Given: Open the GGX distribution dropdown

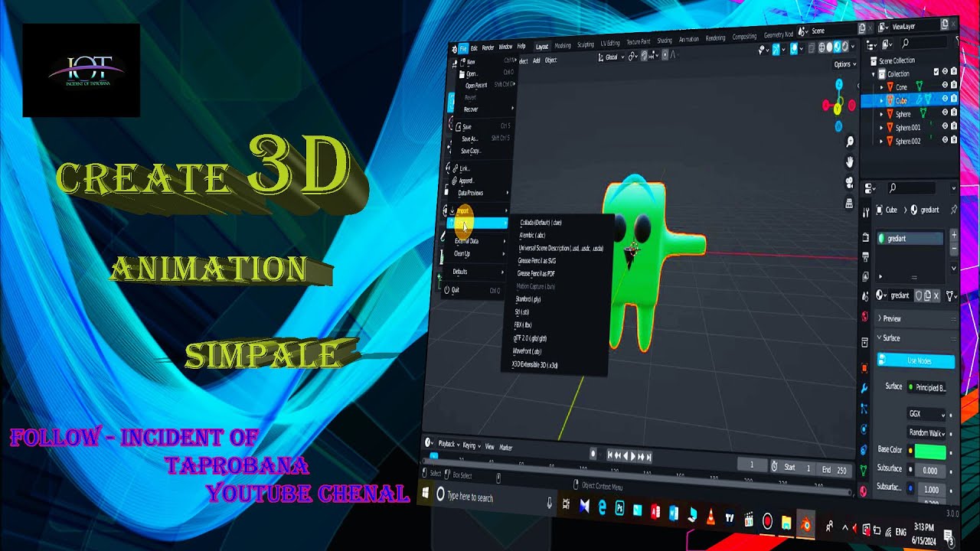Looking at the screenshot, I should [927, 414].
